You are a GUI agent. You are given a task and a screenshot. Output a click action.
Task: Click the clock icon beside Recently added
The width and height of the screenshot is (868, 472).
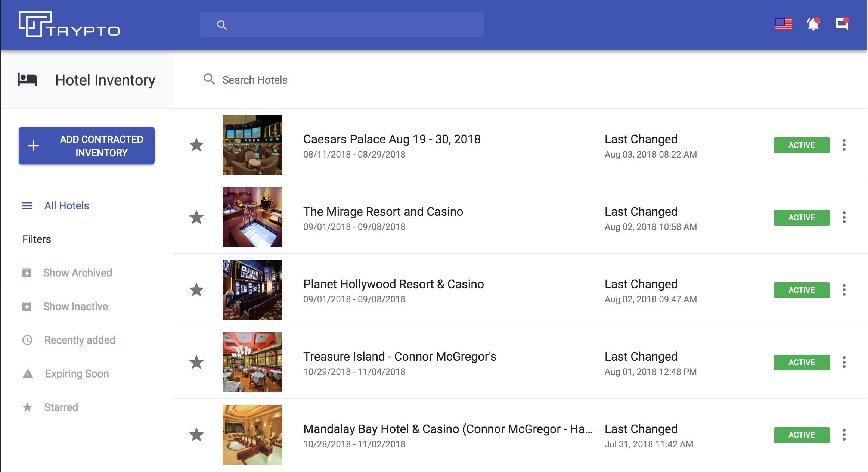click(27, 340)
